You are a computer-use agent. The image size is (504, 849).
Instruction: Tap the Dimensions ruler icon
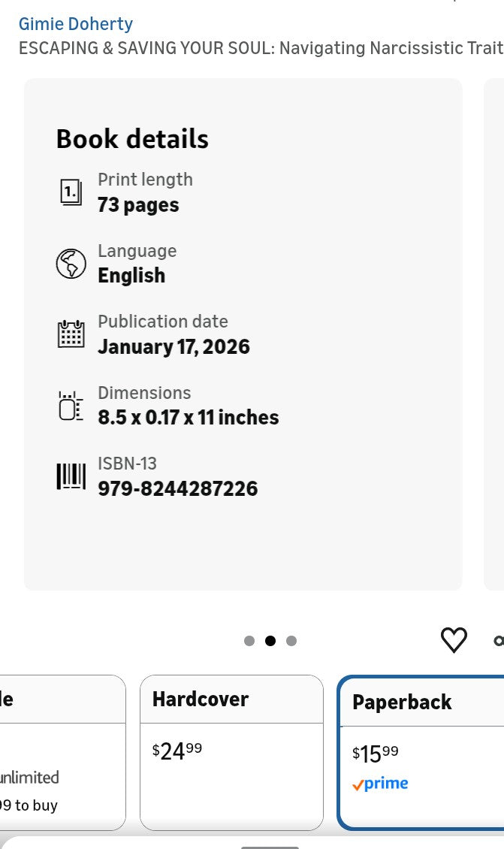(x=71, y=406)
